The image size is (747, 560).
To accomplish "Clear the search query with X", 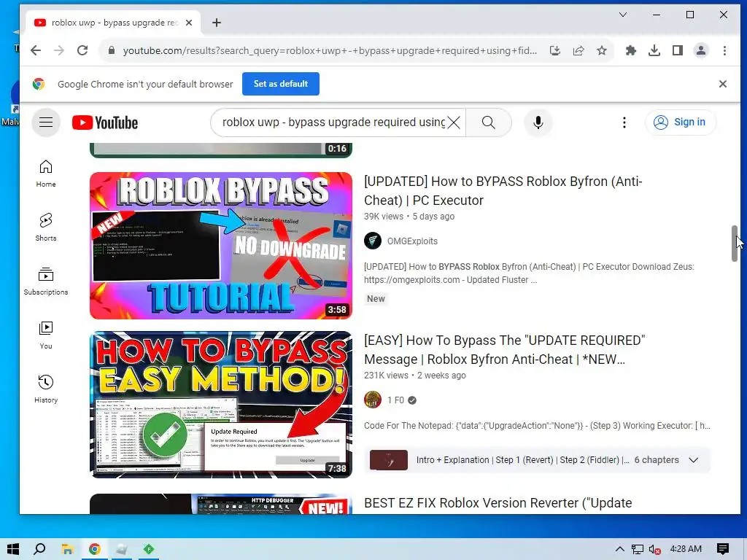I will pos(454,122).
